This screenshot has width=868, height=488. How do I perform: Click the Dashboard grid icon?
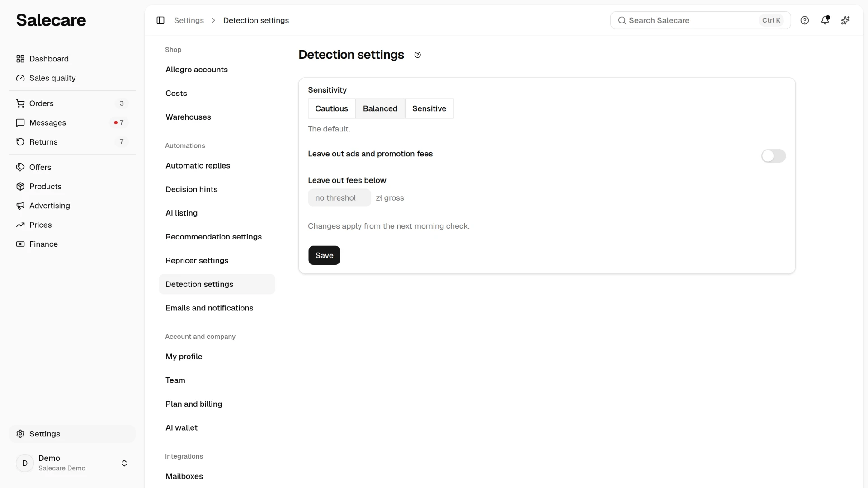20,59
